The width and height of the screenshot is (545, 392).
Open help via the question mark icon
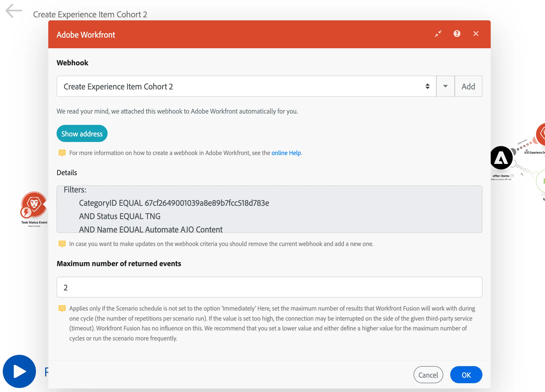[457, 34]
